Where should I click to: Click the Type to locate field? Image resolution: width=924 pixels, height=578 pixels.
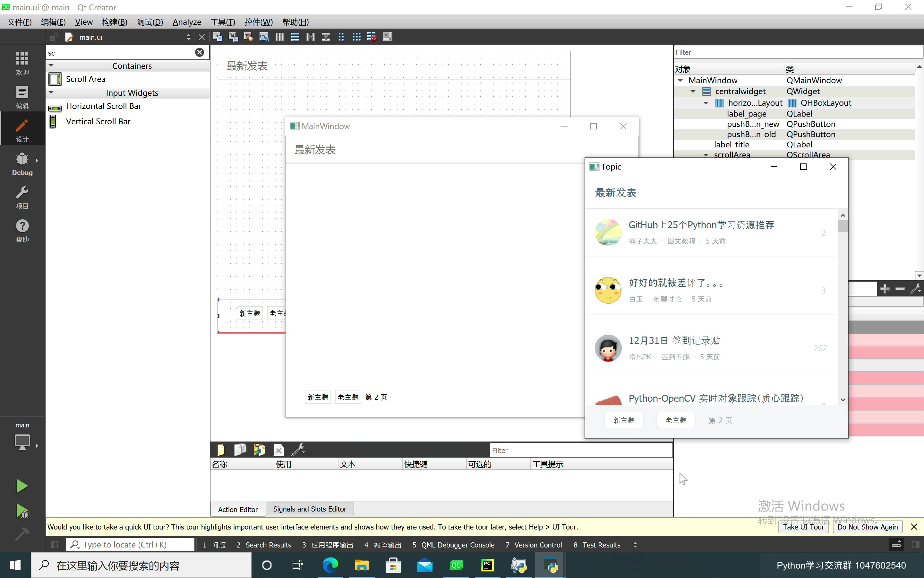click(x=130, y=545)
